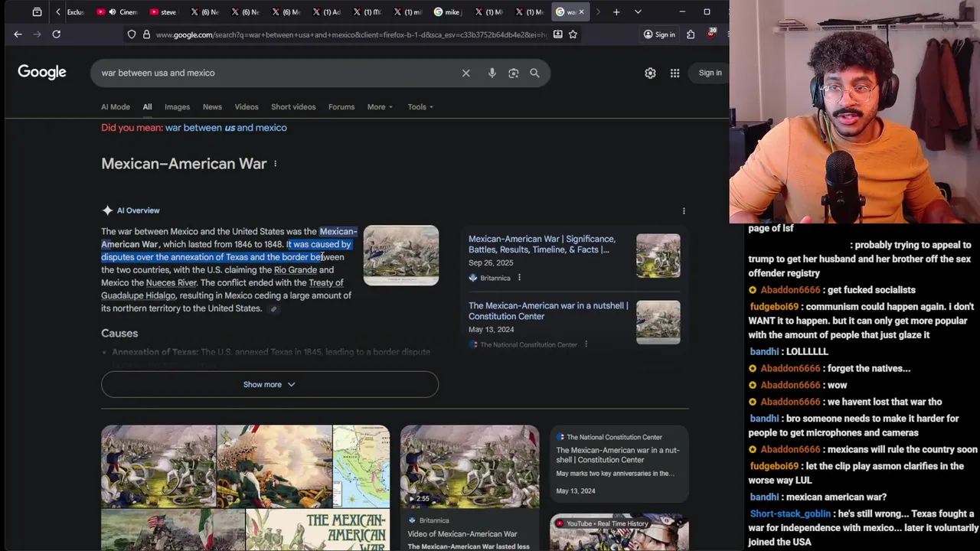
Task: Switch to the 'mike j' Google tab
Action: 448,12
